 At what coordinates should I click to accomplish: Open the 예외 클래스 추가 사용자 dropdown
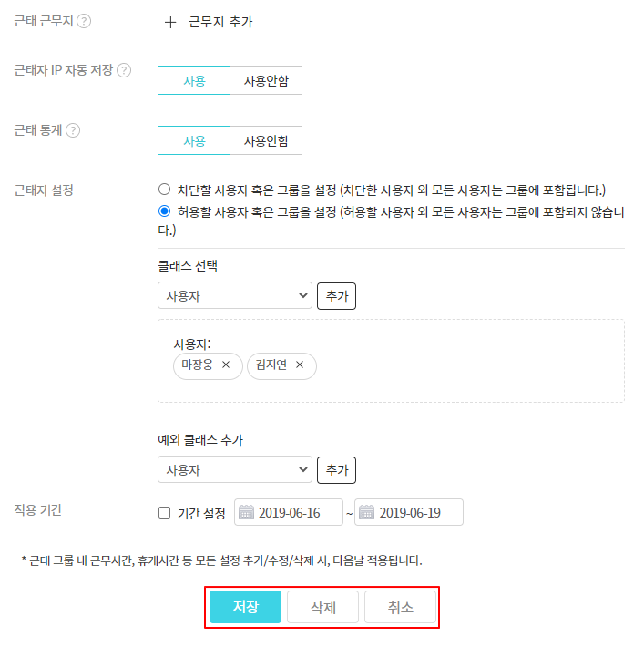coord(235,470)
